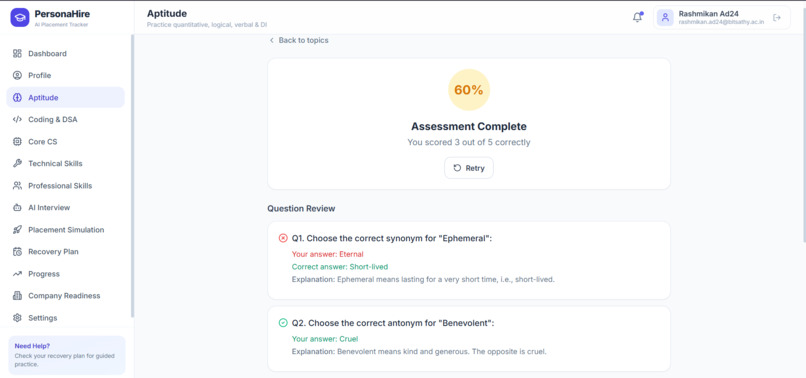This screenshot has height=378, width=806.
Task: Click "You scored 3 out of 5 correctly"
Action: (x=469, y=142)
